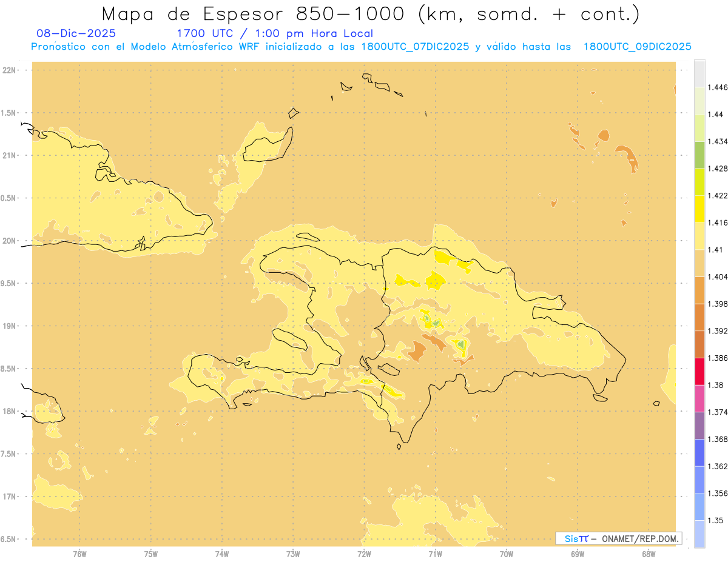Click the 19N latitude label

click(9, 326)
